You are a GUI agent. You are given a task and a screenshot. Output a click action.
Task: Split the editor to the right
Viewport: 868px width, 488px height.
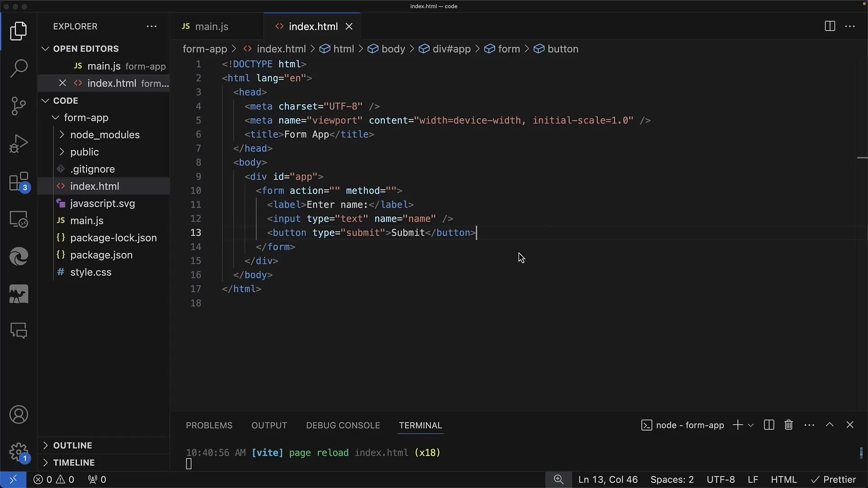point(830,26)
